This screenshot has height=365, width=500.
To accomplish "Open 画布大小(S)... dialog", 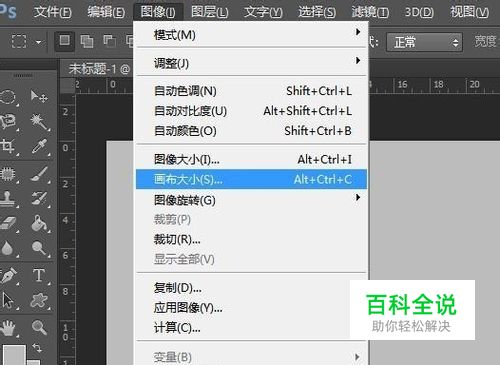I will (251, 179).
